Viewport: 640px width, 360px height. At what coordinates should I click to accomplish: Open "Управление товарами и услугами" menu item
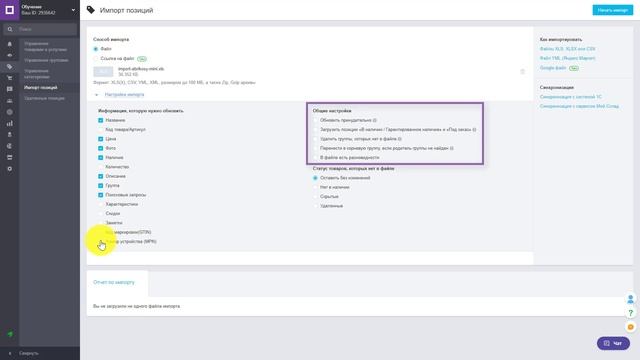point(45,47)
